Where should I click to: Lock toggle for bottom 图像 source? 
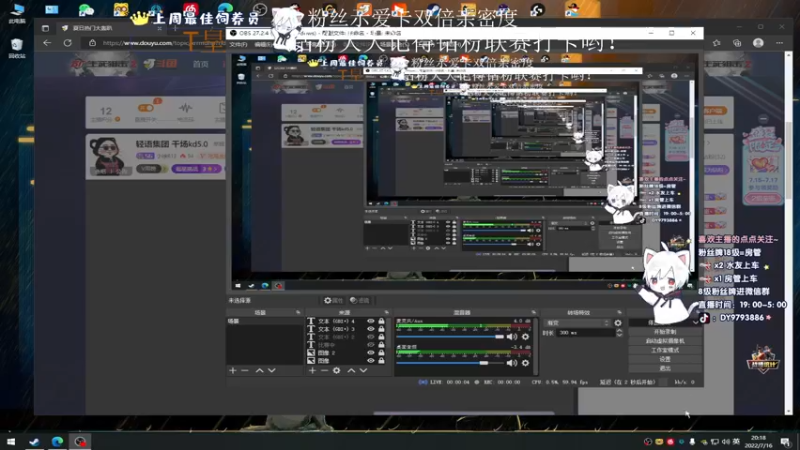click(381, 361)
